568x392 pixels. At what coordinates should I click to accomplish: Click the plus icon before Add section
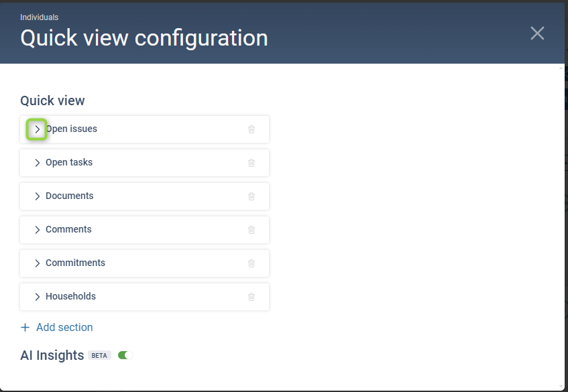point(25,328)
